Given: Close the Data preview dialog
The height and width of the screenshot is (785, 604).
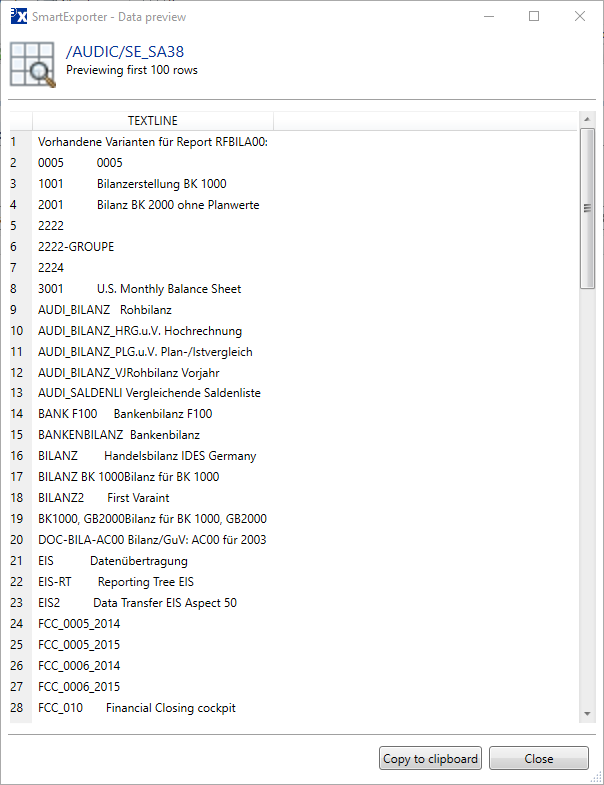Looking at the screenshot, I should (x=538, y=758).
